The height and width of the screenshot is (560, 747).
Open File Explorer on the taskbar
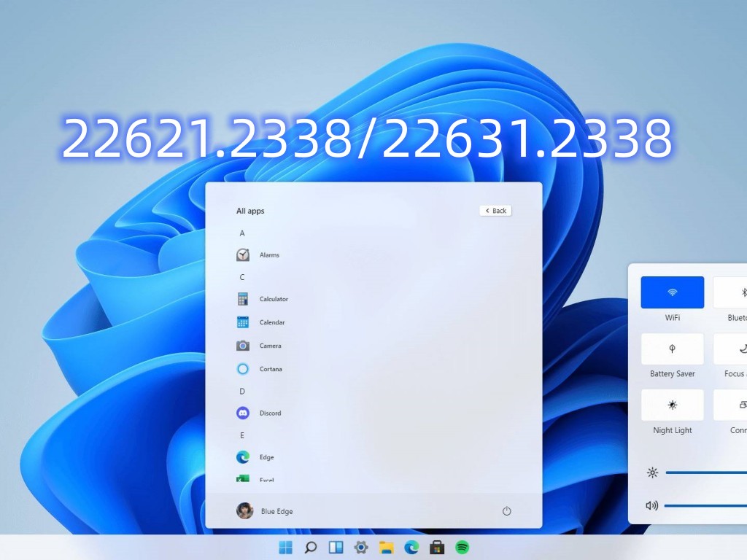[387, 548]
